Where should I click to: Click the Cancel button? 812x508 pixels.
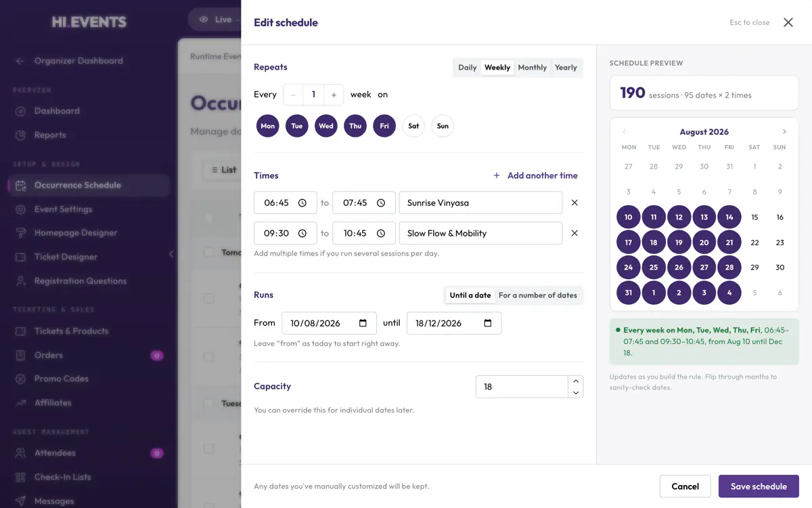click(685, 486)
